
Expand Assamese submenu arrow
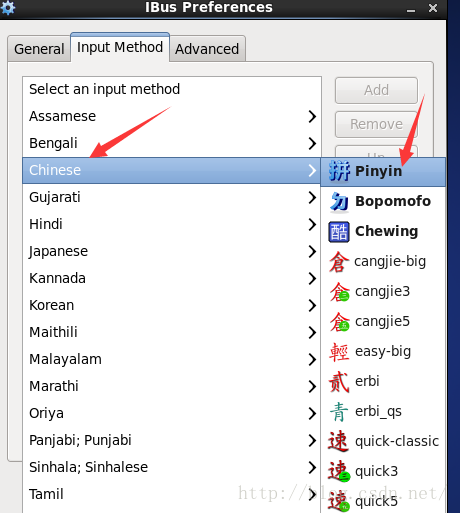[312, 116]
